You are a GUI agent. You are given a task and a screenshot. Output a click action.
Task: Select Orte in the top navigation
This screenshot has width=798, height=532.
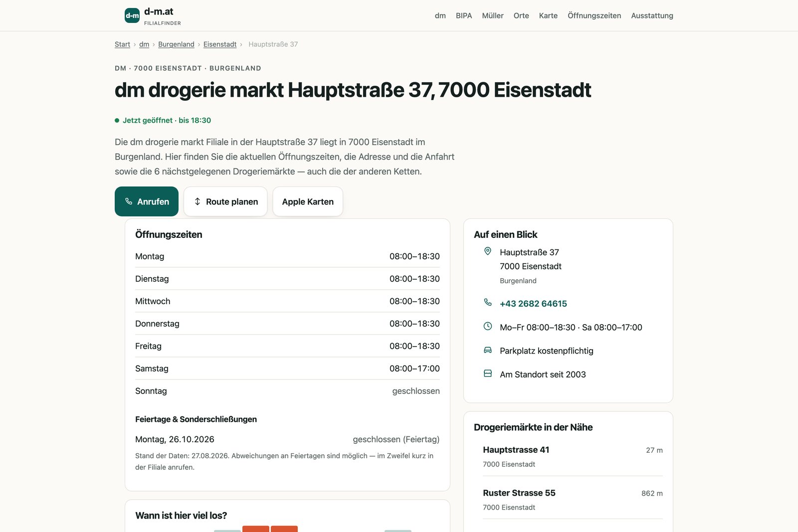[x=521, y=15]
